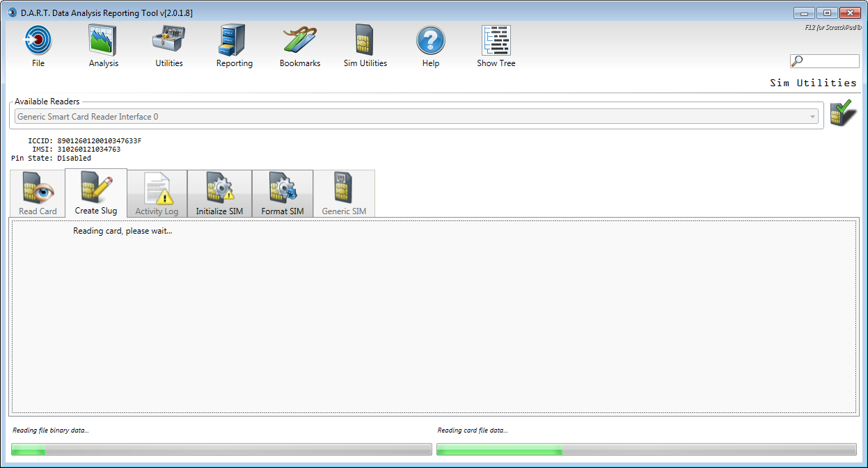The image size is (868, 468).
Task: Open the Sim Utilities icon
Action: 365,40
